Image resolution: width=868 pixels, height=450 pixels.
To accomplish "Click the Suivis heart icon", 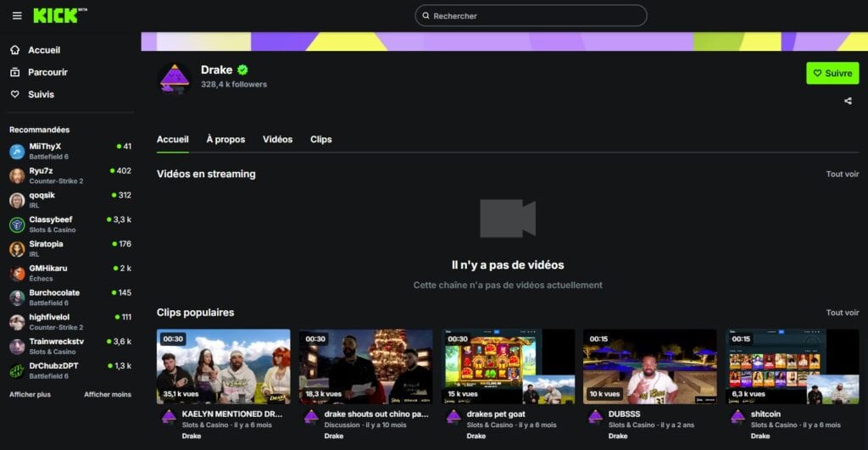I will (15, 94).
